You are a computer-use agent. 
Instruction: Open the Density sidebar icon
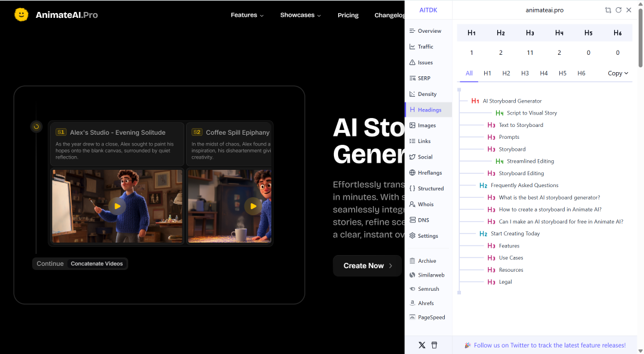[x=412, y=94]
